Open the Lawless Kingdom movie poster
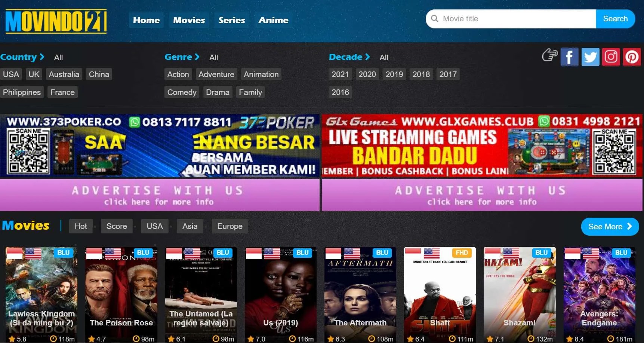Viewport: 644px width, 343px height. click(x=41, y=295)
